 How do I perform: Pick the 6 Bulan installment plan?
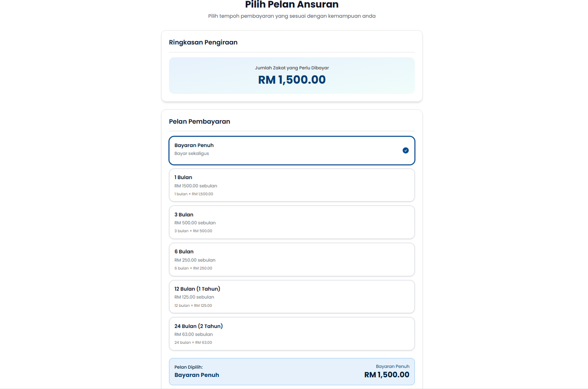click(x=291, y=259)
